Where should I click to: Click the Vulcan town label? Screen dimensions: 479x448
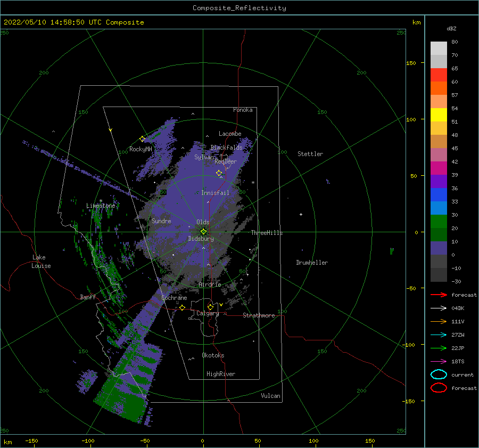(271, 396)
